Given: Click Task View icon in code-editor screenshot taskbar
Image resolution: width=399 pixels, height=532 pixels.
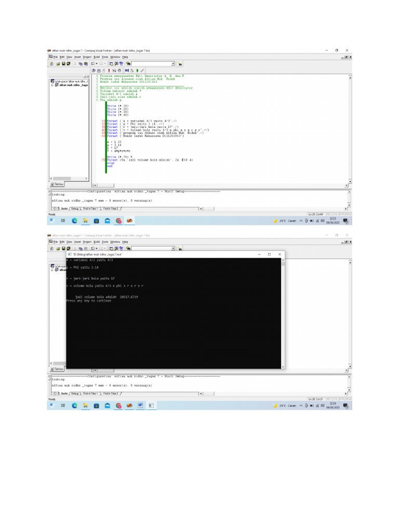Looking at the screenshot, I should [63, 220].
